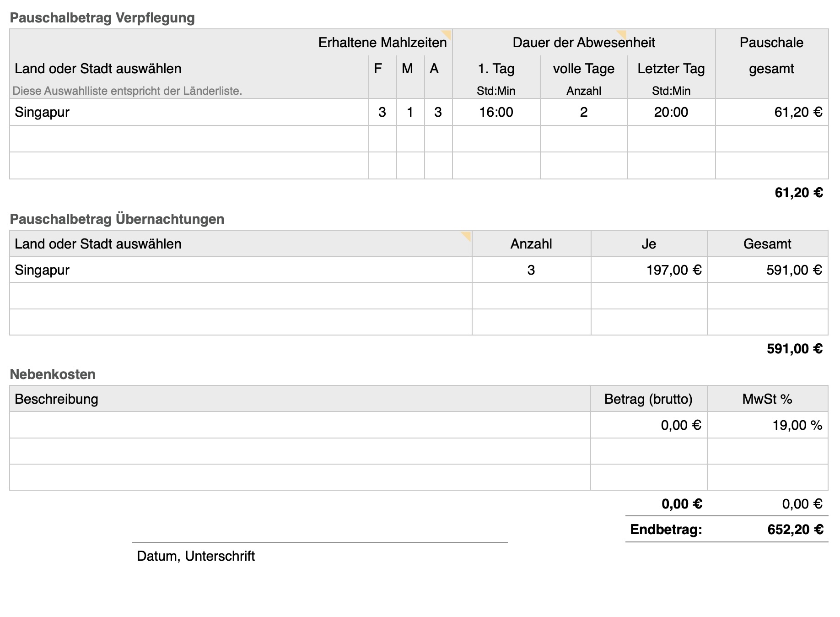Click the volle Tage cell showing 2
This screenshot has height=617, width=840.
click(583, 112)
